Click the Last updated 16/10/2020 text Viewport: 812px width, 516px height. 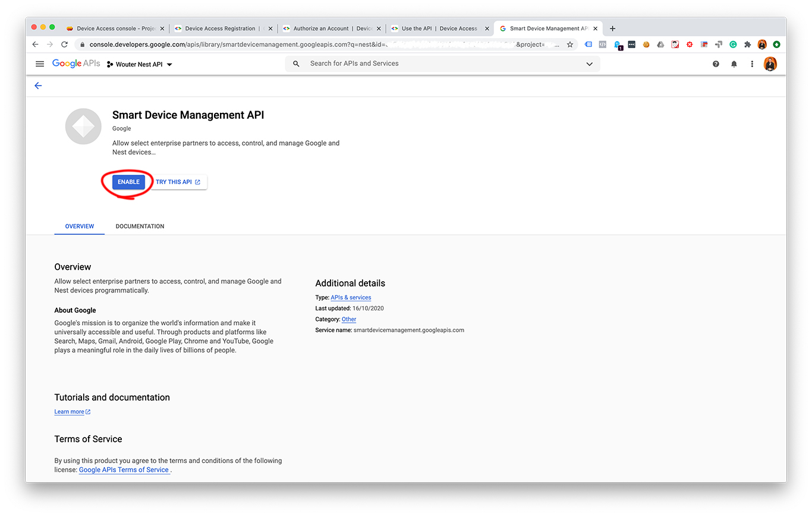pyautogui.click(x=350, y=309)
